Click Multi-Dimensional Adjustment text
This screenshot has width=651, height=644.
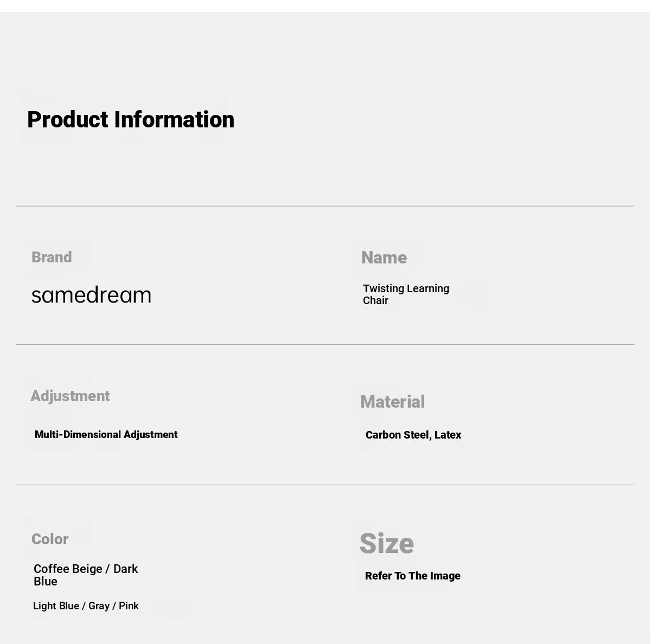click(x=106, y=435)
